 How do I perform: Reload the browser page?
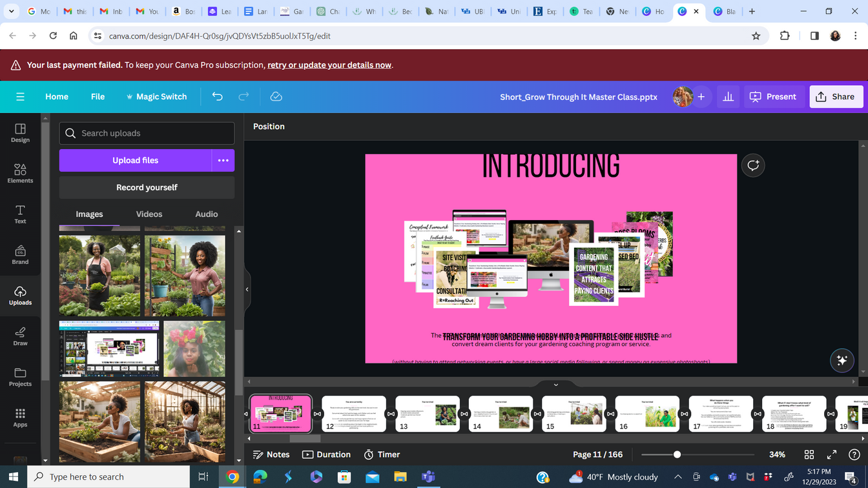pyautogui.click(x=53, y=36)
